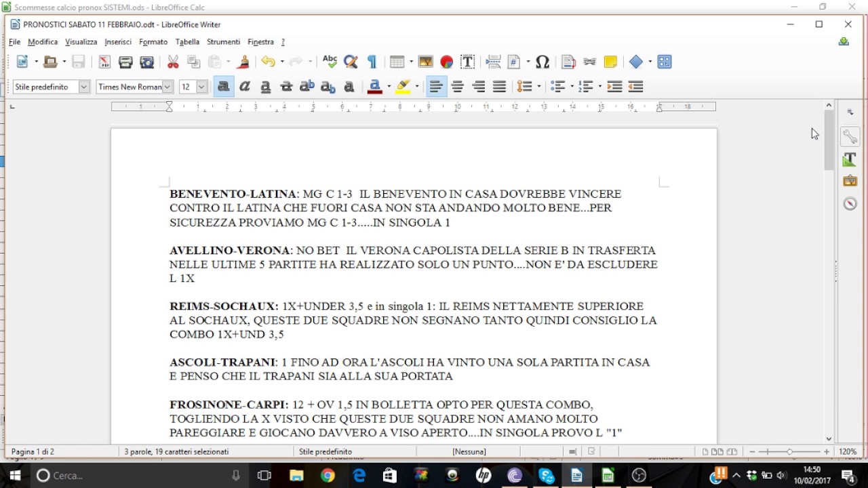Open the Visualizza menu
868x488 pixels.
pyautogui.click(x=81, y=42)
